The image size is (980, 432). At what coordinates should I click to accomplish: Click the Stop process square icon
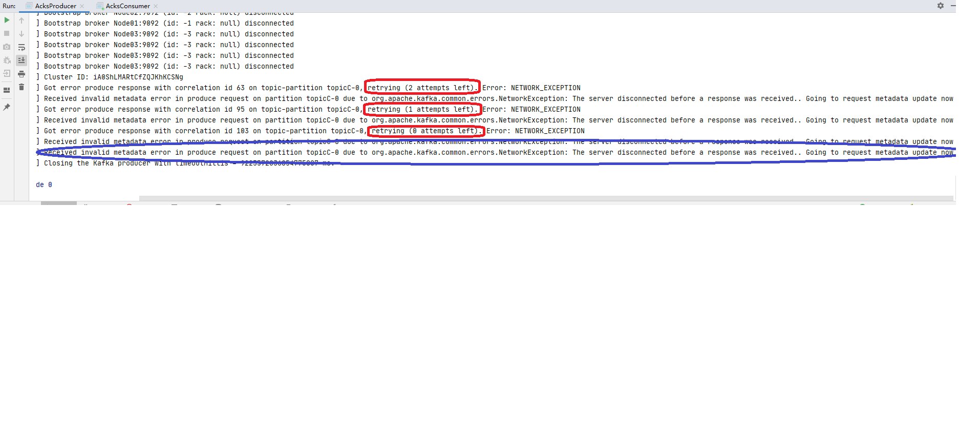[7, 33]
